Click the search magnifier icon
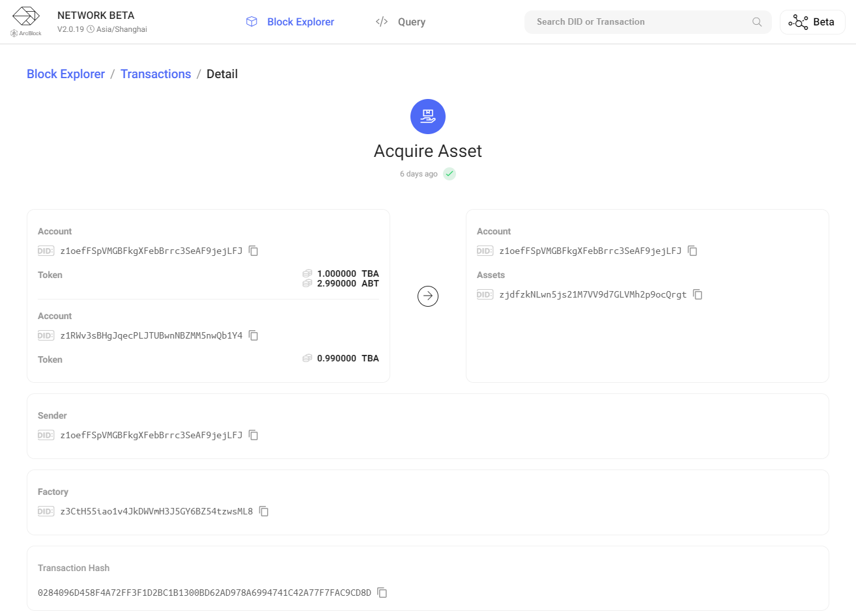Screen dimensions: 856x616 756,22
